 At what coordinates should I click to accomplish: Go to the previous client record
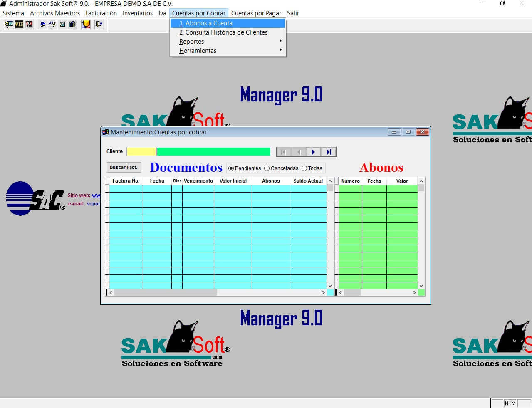coord(299,152)
